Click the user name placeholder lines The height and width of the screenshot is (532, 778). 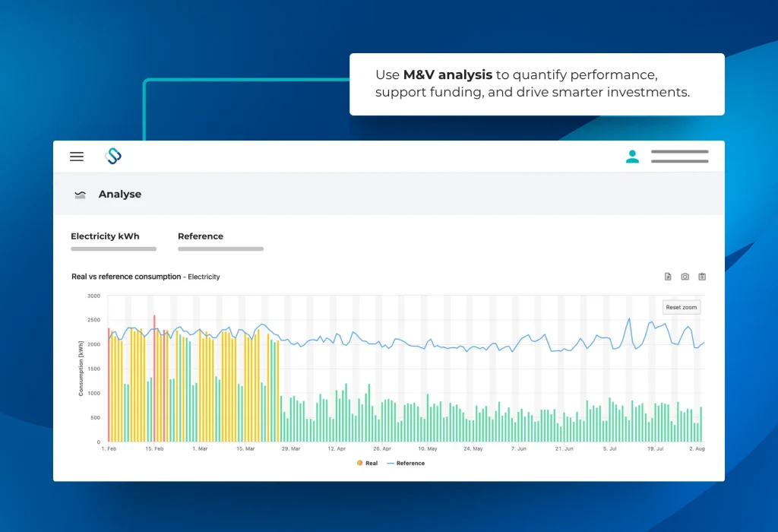coord(679,157)
